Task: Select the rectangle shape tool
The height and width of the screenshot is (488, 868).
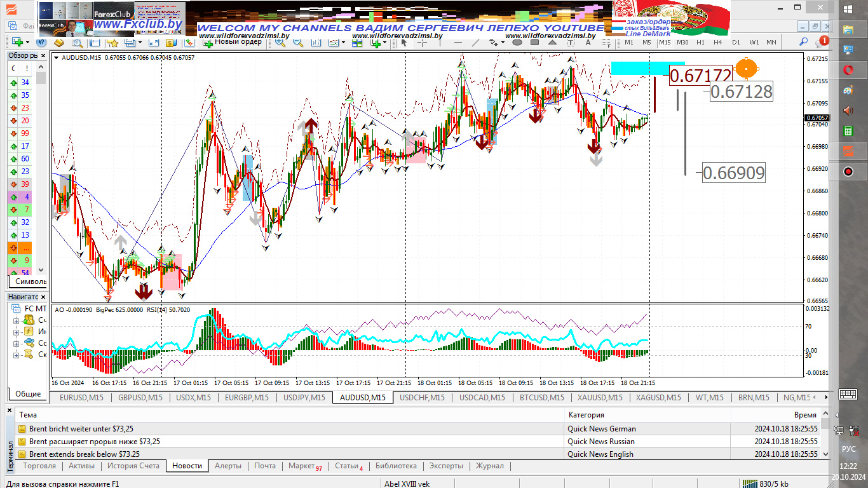Action: point(535,43)
